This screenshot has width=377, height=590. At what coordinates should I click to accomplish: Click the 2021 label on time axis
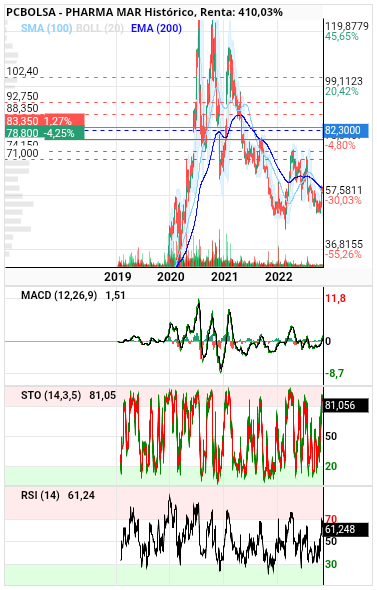(x=225, y=277)
